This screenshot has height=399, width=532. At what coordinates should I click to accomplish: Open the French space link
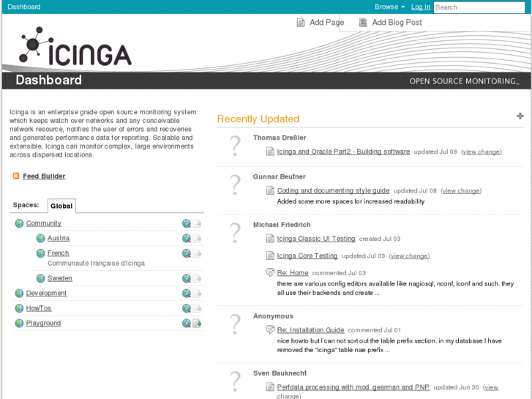tap(58, 253)
